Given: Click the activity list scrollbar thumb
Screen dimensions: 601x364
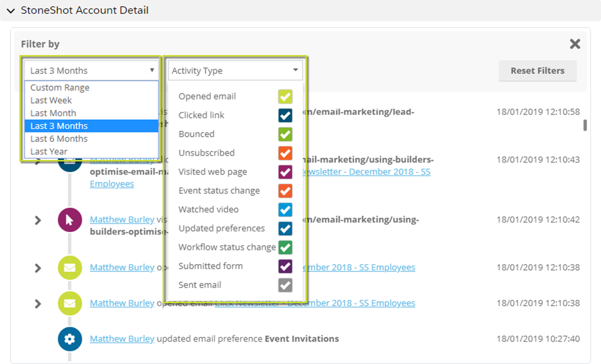Looking at the screenshot, I should (x=585, y=125).
